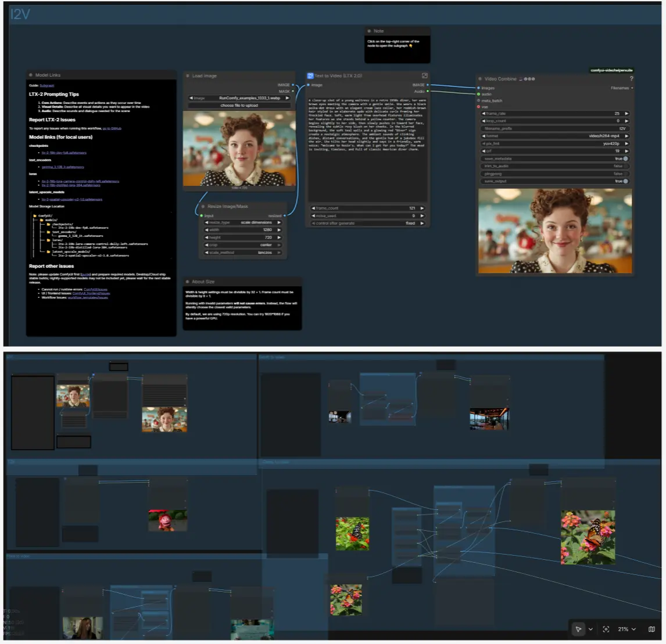This screenshot has height=644, width=666.
Task: Open Video Combine help question mark
Action: [631, 78]
